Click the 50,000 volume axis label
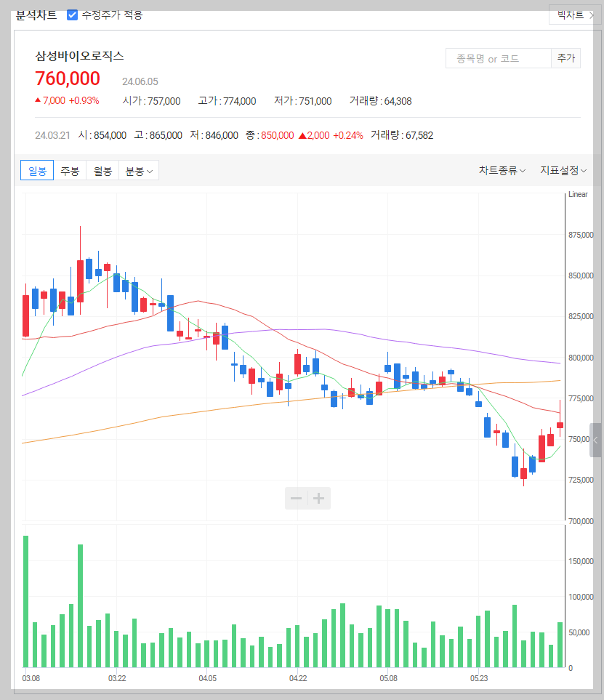 tap(579, 632)
